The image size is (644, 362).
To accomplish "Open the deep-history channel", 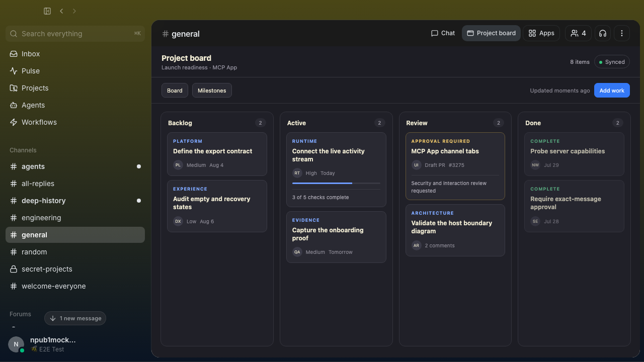I will tap(75, 201).
